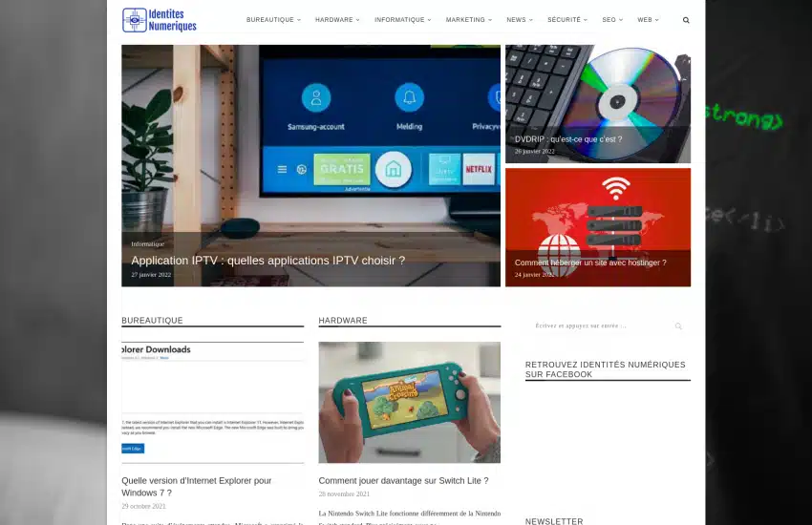
Task: Open the DVDRIP article title
Action: 568,139
